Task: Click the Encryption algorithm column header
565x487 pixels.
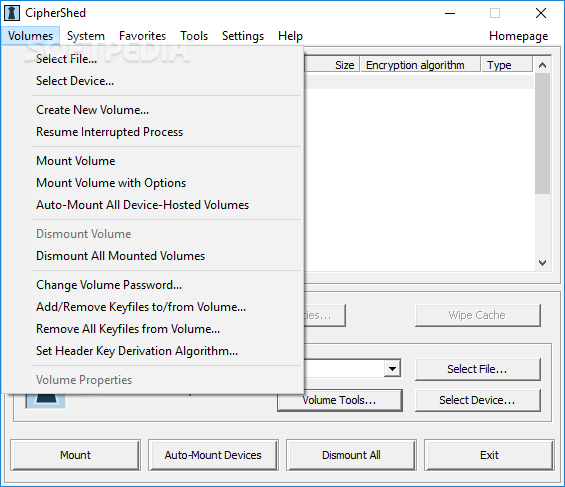Action: click(421, 65)
